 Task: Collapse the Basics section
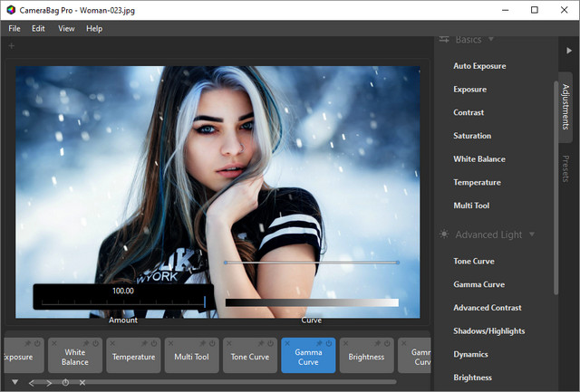click(x=491, y=40)
